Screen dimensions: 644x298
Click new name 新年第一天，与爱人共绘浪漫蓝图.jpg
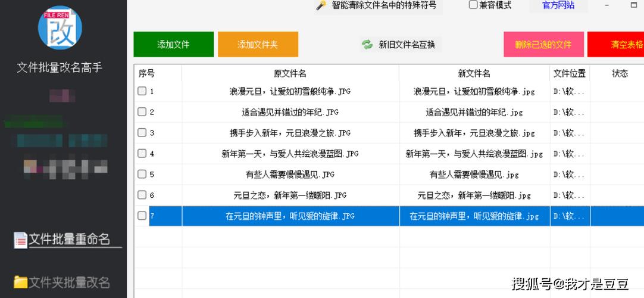[474, 153]
